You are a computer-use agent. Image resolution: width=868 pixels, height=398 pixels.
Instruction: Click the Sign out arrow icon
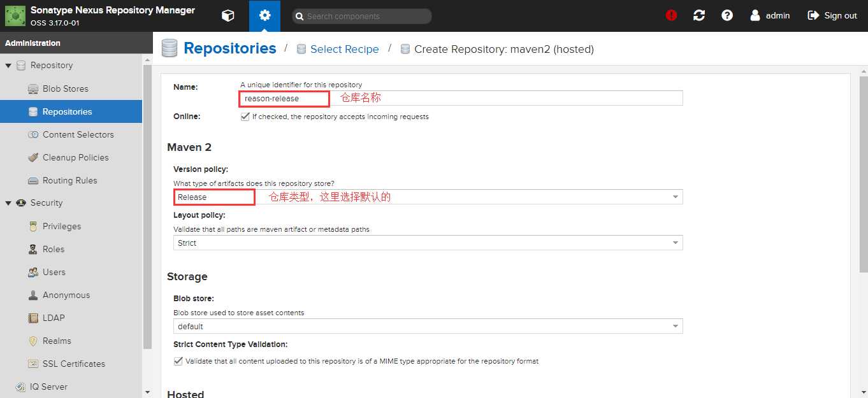tap(813, 15)
